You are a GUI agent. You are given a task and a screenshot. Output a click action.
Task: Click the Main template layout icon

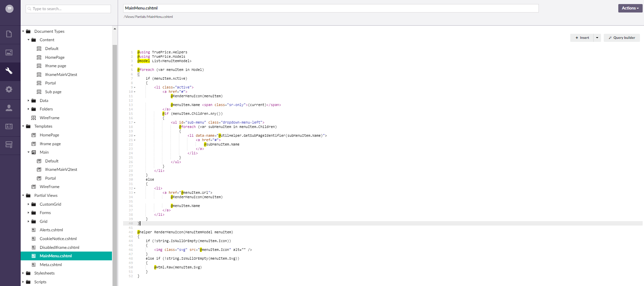33,152
